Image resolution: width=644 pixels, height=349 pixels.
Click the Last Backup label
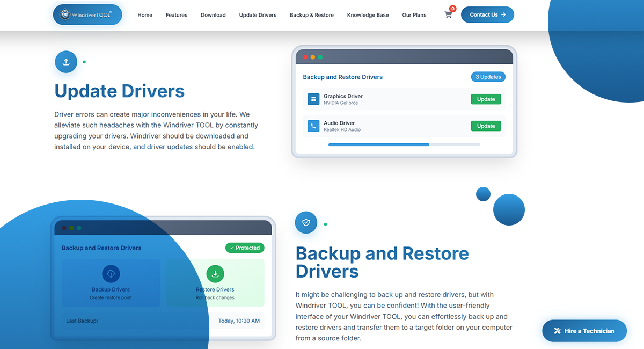[82, 321]
